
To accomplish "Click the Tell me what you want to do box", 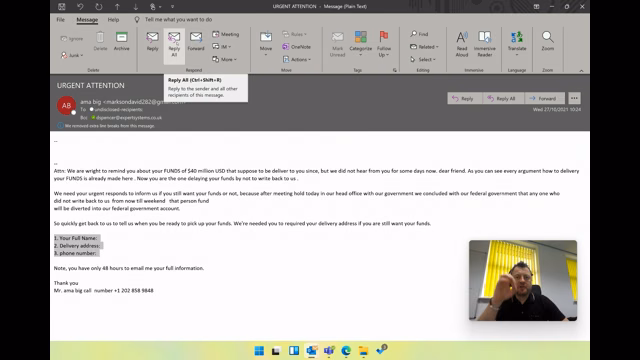I will coord(178,20).
